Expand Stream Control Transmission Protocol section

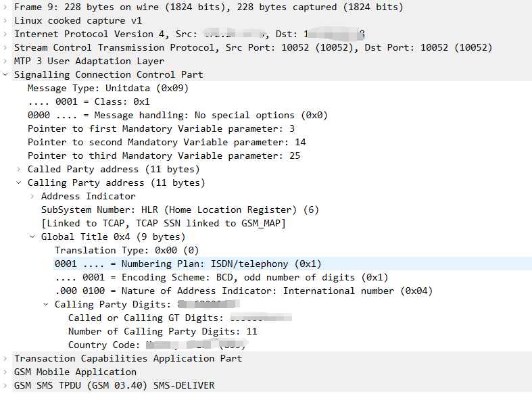[x=6, y=47]
